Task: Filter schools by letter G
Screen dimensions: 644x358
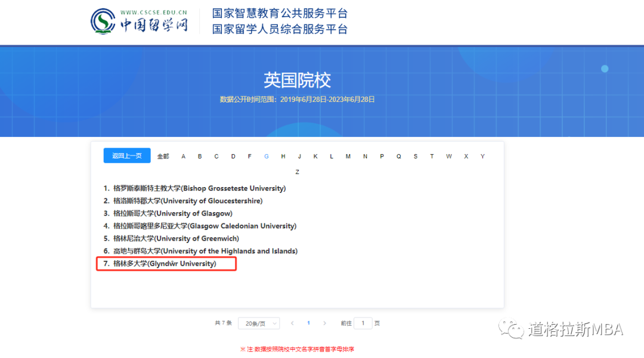Action: [x=267, y=156]
